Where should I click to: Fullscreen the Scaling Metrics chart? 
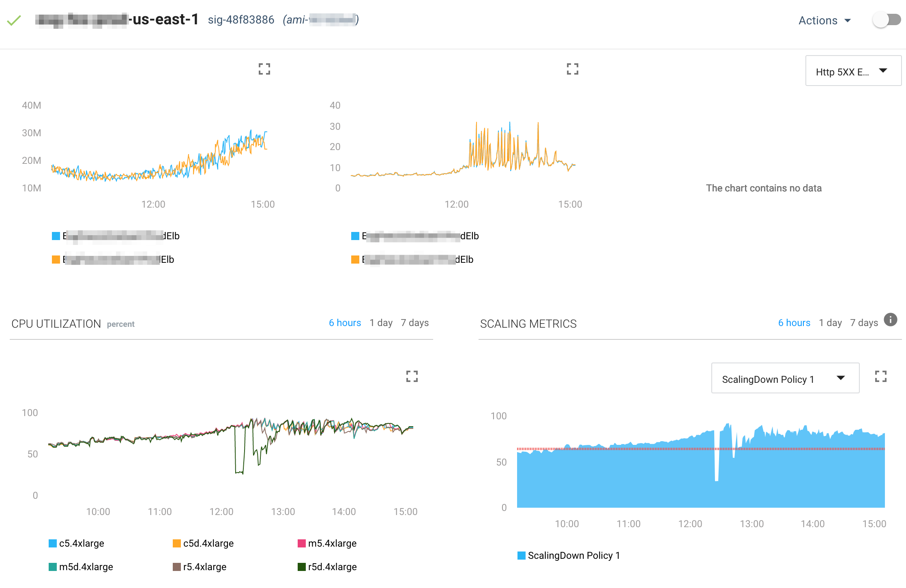point(880,376)
